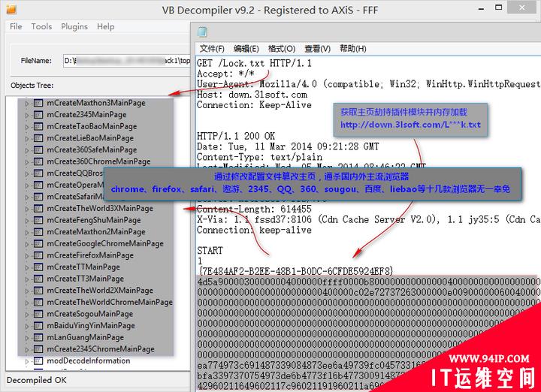Click the module icon for mCreateGoogleChromeMainPage

pyautogui.click(x=38, y=243)
